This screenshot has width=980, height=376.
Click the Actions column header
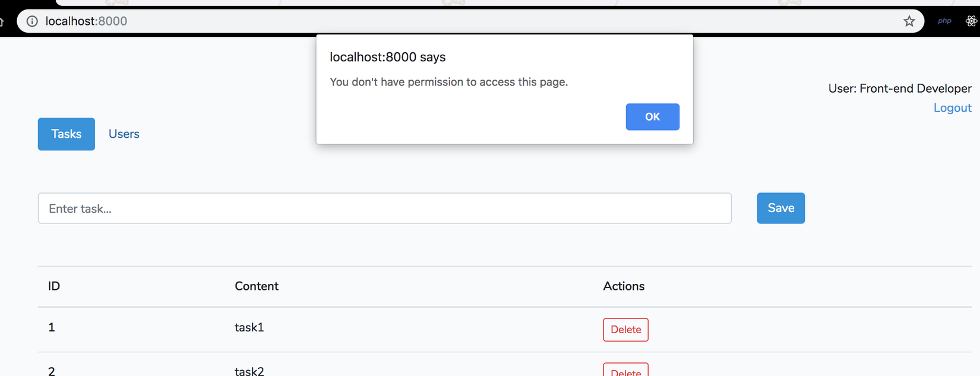(x=624, y=286)
